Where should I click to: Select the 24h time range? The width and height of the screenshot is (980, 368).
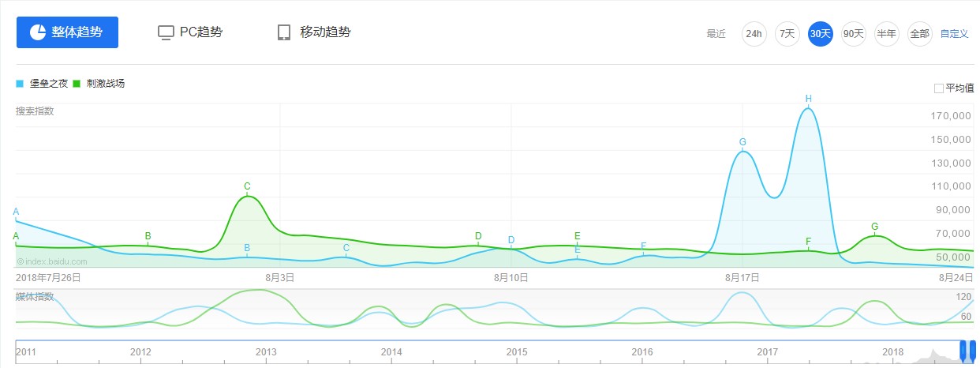(x=754, y=34)
